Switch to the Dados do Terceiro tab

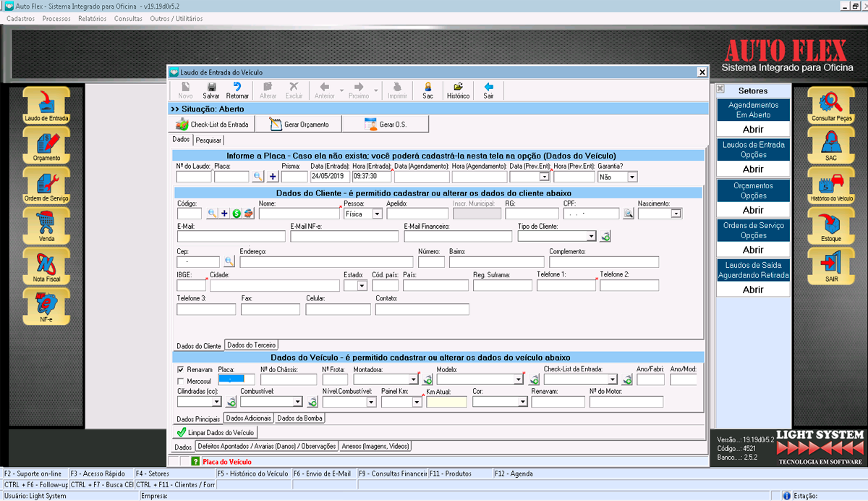[252, 345]
